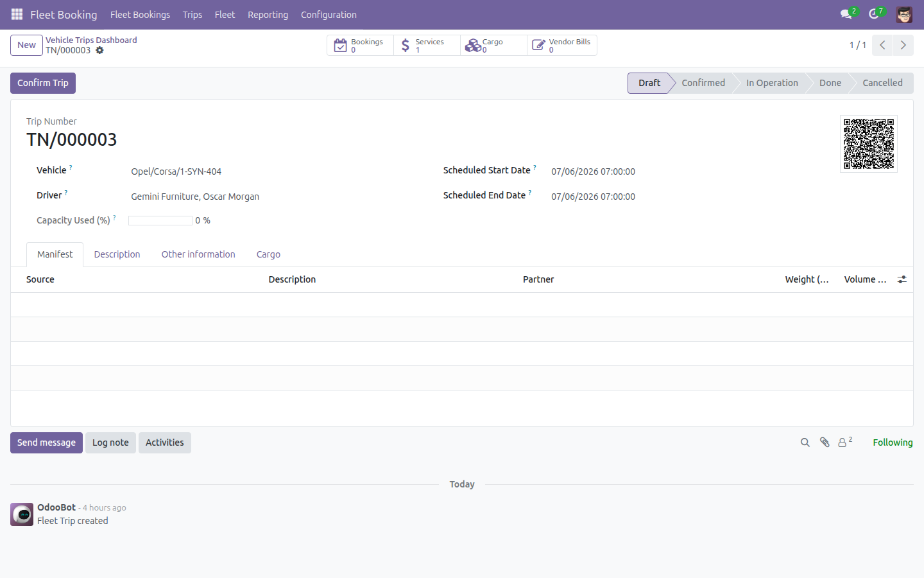
Task: Open the activities clock icon
Action: (x=874, y=14)
